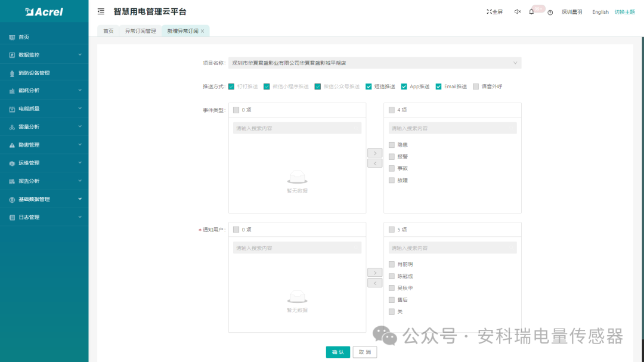644x362 pixels.
Task: Select all in the 5 项 user list
Action: pyautogui.click(x=391, y=229)
